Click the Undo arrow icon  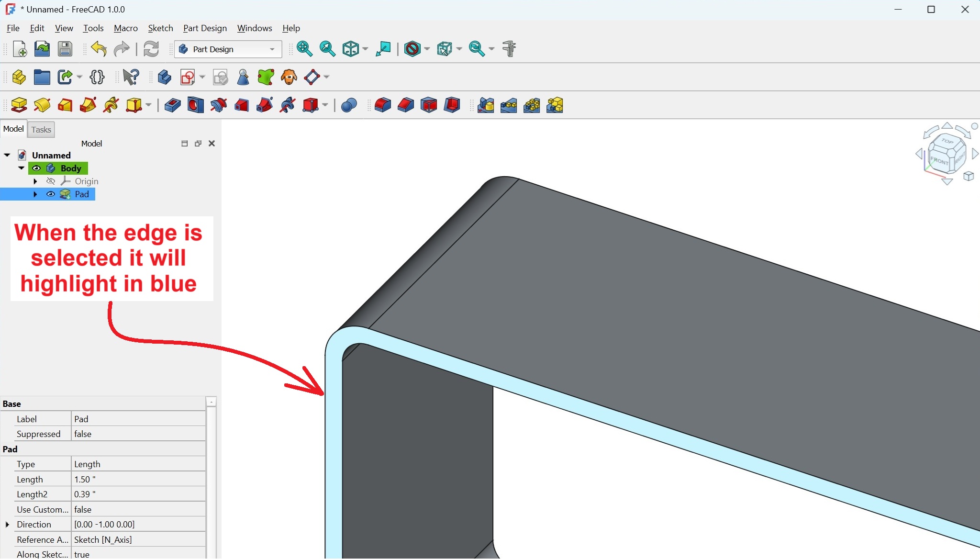(99, 49)
